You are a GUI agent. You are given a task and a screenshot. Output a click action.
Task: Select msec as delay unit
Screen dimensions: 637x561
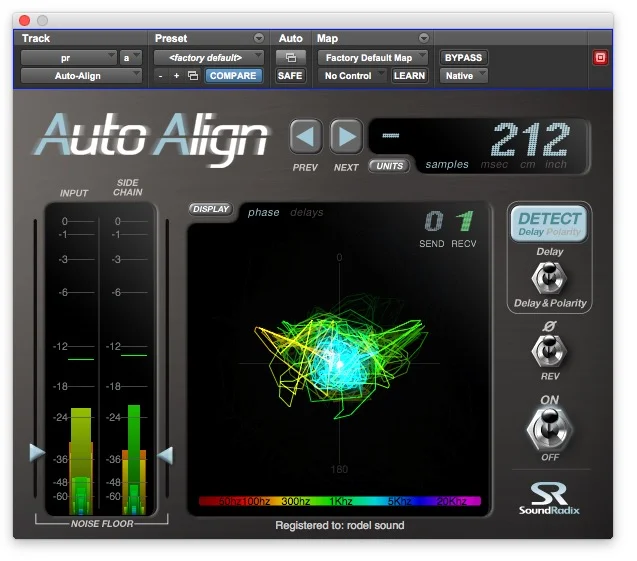pos(494,165)
